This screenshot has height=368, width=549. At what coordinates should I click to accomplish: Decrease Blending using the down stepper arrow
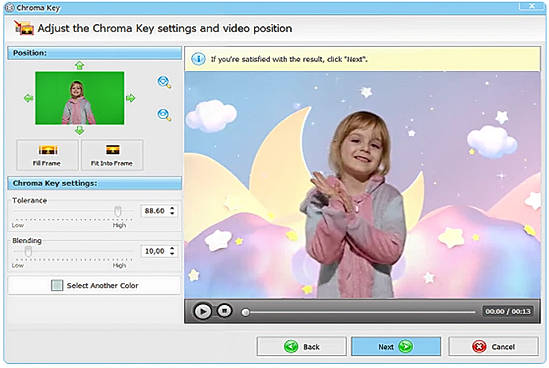click(172, 254)
